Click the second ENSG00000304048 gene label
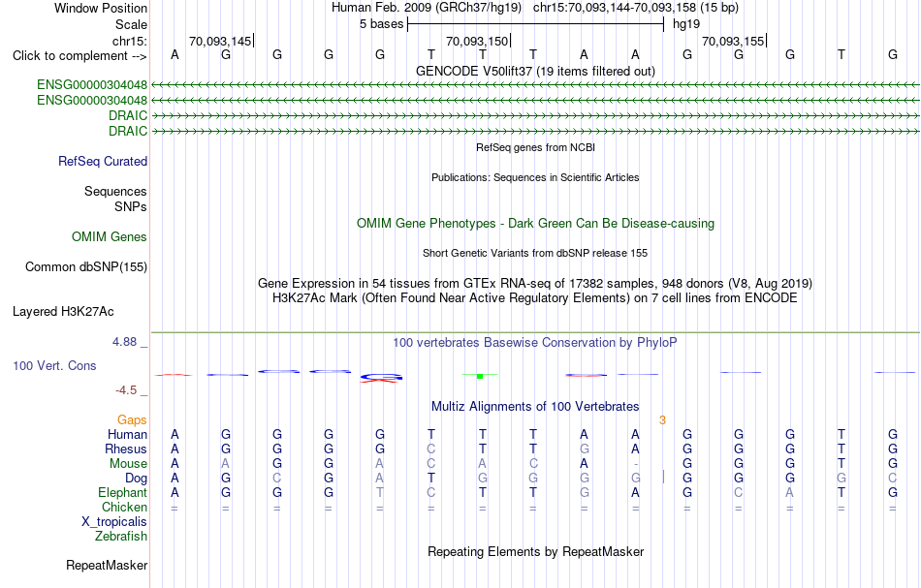Image resolution: width=921 pixels, height=588 pixels. pyautogui.click(x=92, y=101)
